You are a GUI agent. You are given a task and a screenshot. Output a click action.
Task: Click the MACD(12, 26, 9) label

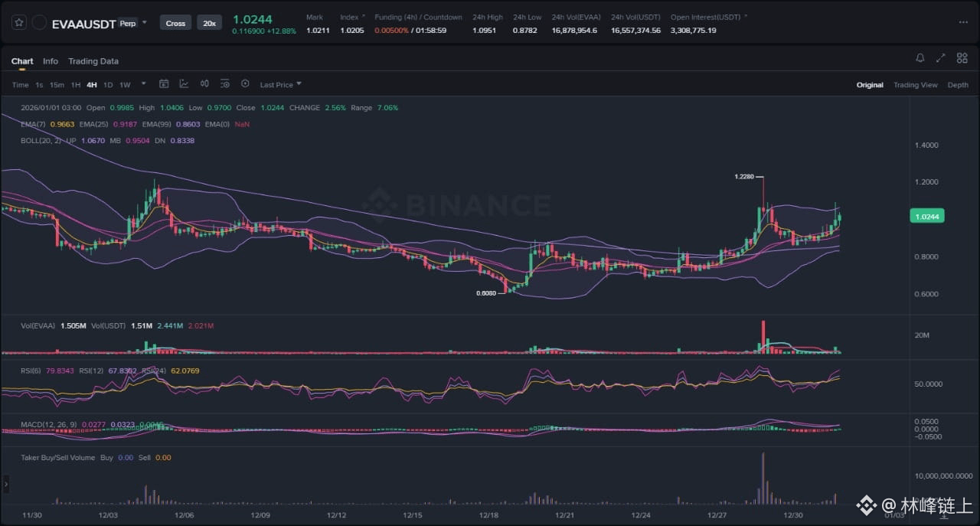[48, 424]
